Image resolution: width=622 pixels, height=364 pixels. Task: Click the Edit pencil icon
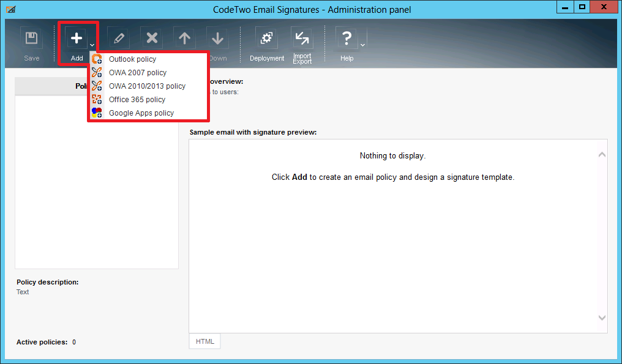click(x=119, y=39)
